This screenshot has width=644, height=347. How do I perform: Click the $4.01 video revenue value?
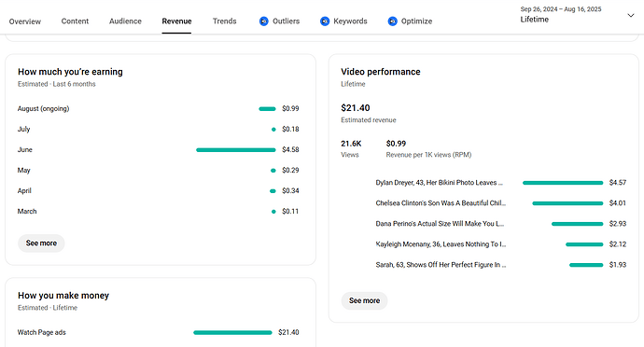click(618, 202)
